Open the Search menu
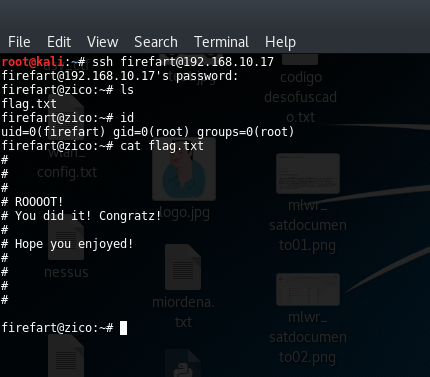The width and height of the screenshot is (430, 377). 156,42
